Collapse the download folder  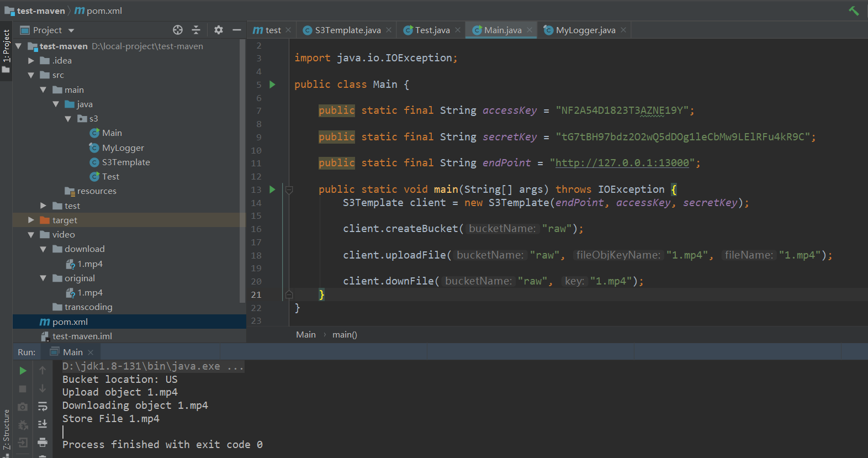43,249
